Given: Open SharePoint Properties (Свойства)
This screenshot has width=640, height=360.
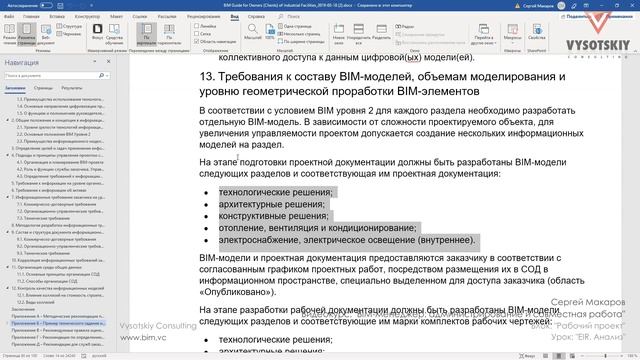Looking at the screenshot, I should pos(537,32).
